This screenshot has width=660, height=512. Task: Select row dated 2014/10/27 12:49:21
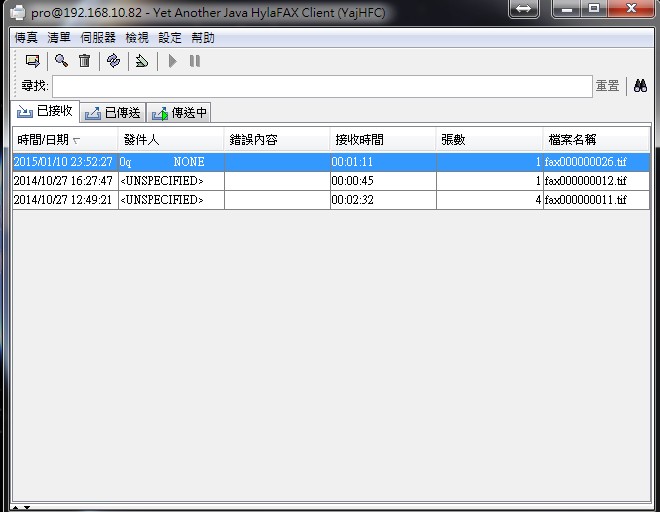click(x=331, y=200)
